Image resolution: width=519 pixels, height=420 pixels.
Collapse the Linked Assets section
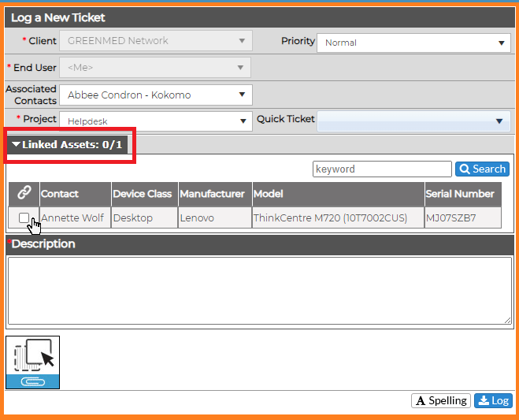[x=67, y=145]
